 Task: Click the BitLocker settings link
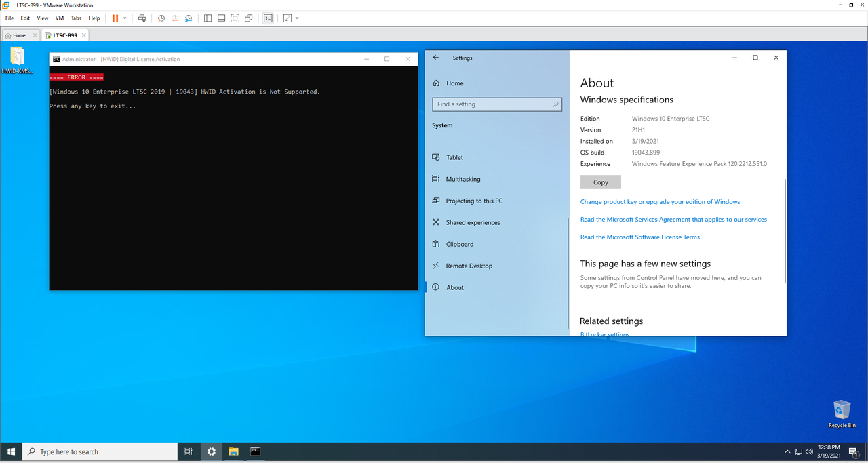pos(605,334)
